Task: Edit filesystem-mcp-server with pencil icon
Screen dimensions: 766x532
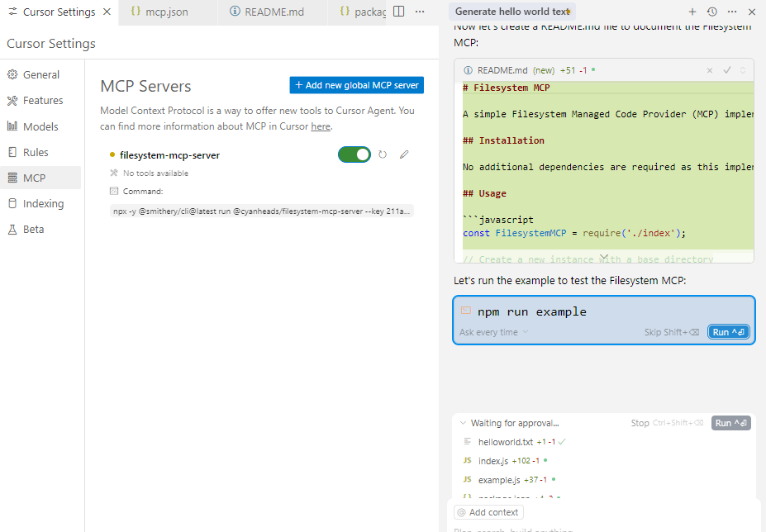Action: 404,154
